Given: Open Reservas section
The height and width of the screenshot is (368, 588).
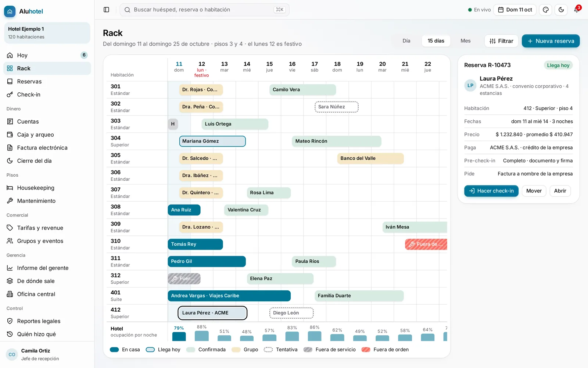Looking at the screenshot, I should coord(47,81).
